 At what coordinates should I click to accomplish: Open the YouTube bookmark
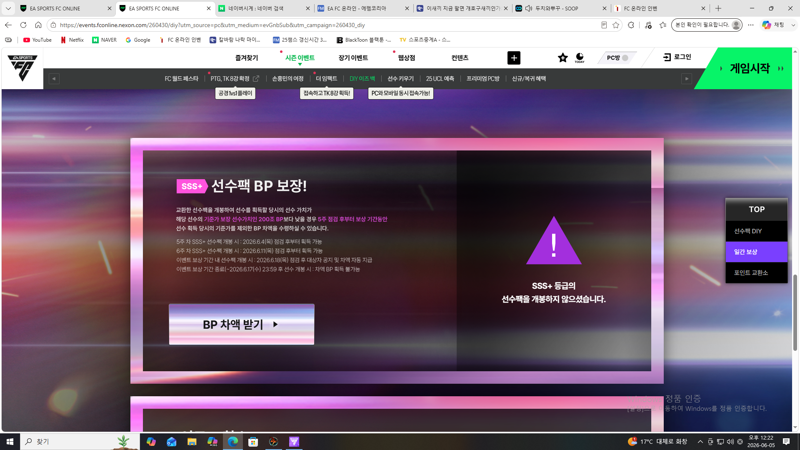pyautogui.click(x=37, y=40)
